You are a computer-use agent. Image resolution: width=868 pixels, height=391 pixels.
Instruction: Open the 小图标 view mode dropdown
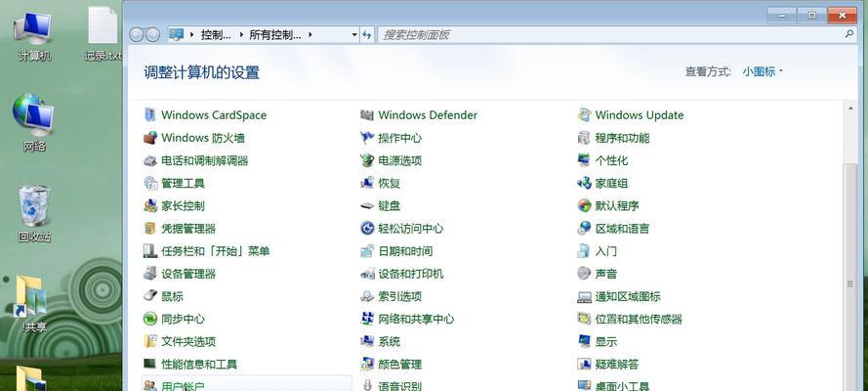click(763, 71)
